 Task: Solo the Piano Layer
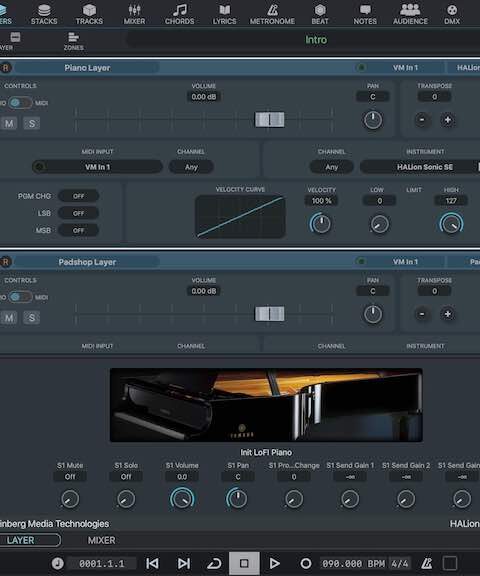(32, 123)
